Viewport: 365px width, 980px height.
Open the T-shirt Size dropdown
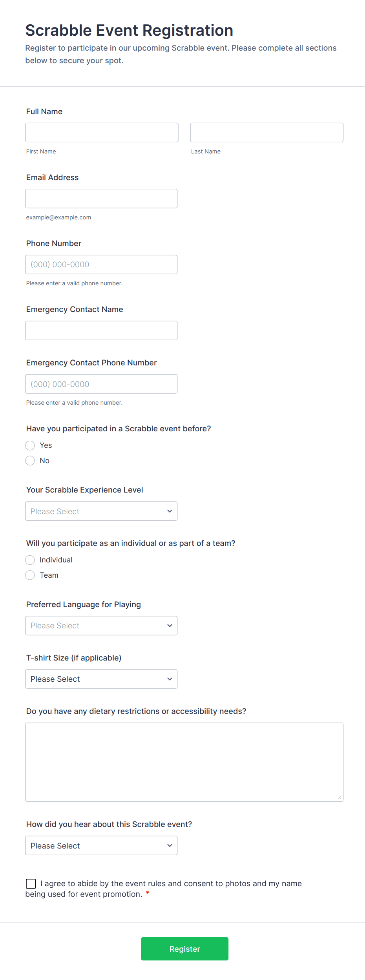101,679
